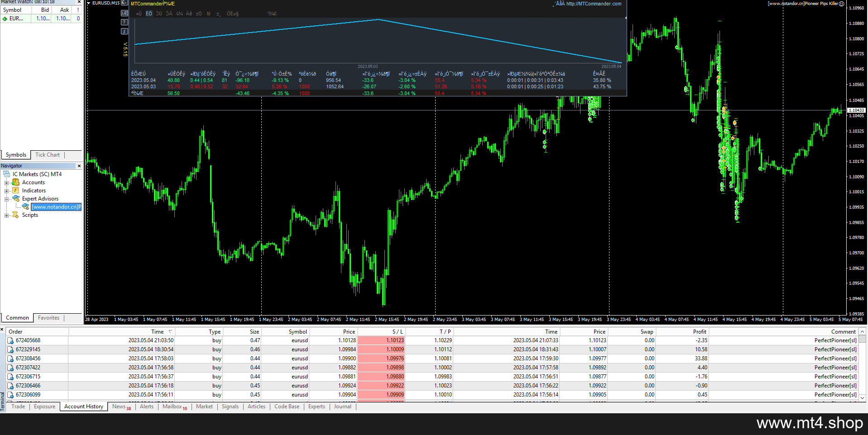Click order icon for 672308456
Screen dimensions: 868x435
point(11,359)
